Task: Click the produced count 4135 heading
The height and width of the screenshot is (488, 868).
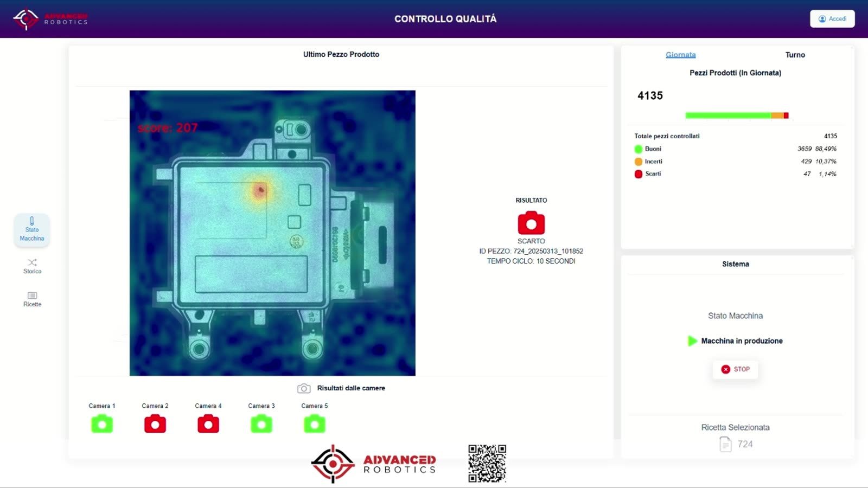Action: pos(650,95)
